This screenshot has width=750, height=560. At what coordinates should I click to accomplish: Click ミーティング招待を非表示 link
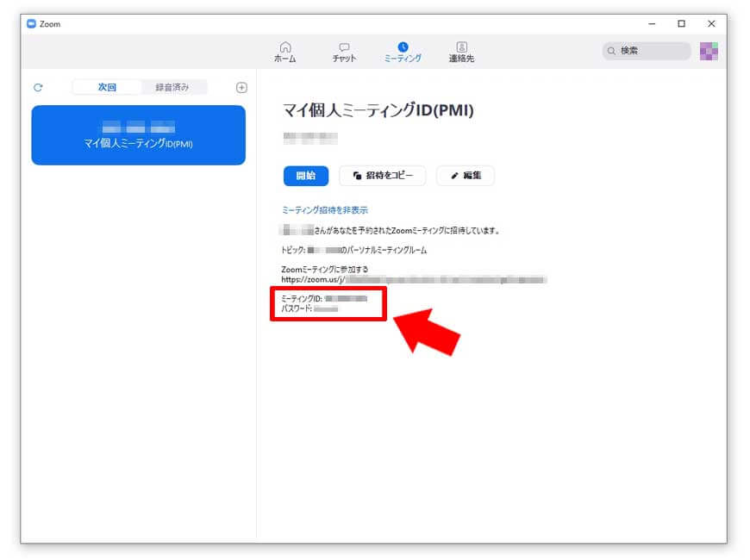(x=325, y=210)
